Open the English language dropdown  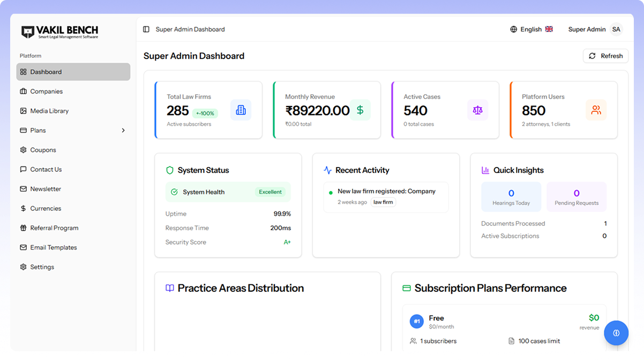tap(531, 29)
